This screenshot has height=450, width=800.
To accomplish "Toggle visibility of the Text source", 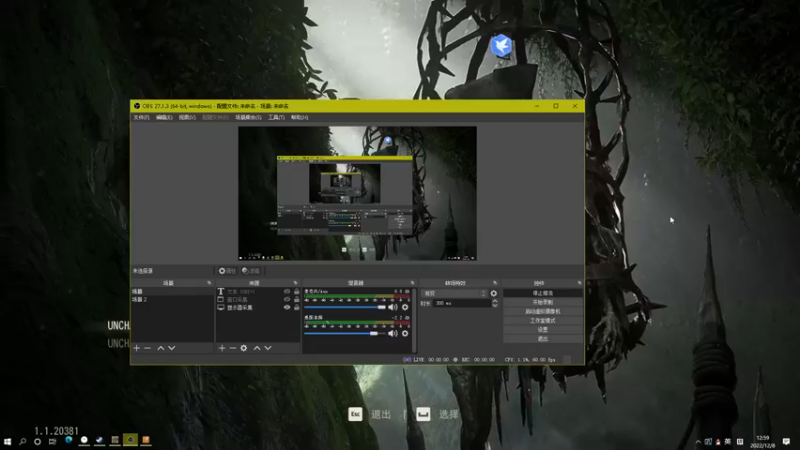I will click(x=287, y=291).
